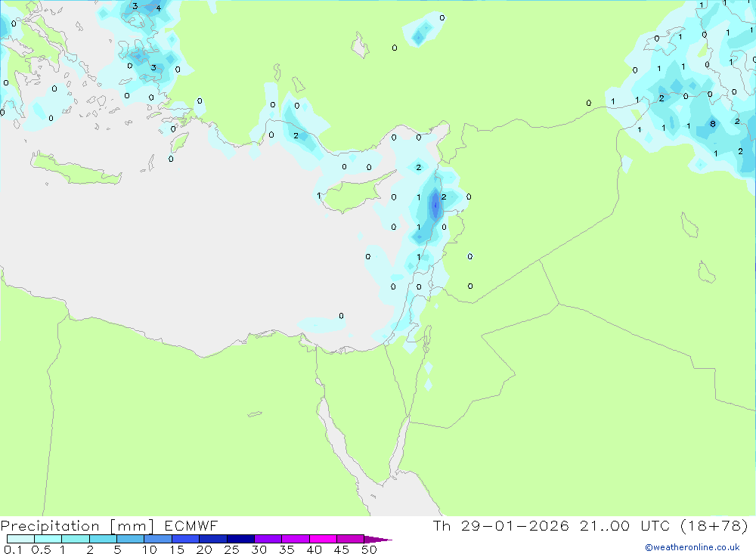Click the "50" legend scale label
756x554 pixels.
[370, 549]
